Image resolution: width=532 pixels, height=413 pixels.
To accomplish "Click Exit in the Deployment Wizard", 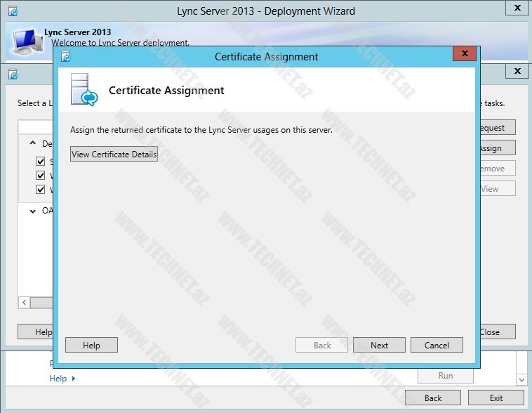I will tap(496, 398).
